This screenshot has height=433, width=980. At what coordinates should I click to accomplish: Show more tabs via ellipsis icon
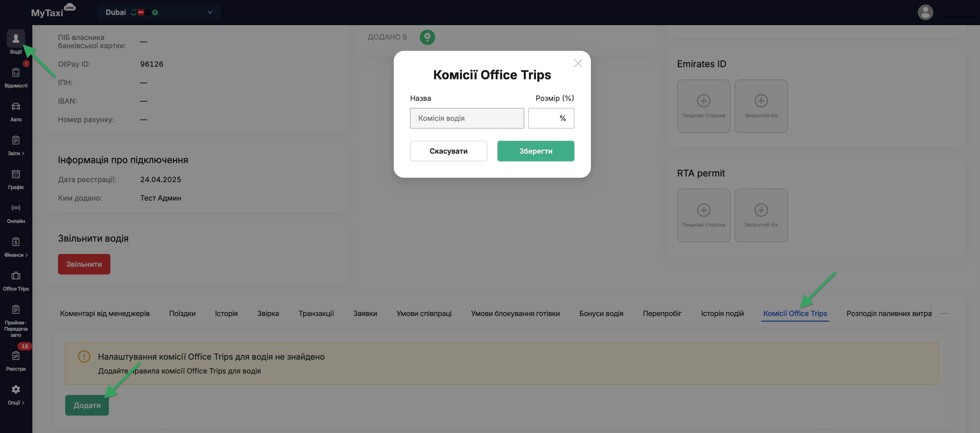[944, 313]
